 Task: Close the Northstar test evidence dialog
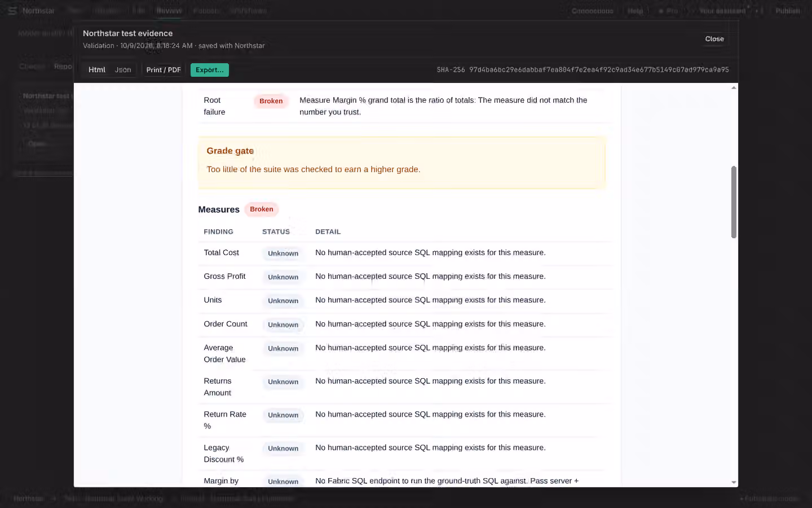[714, 39]
